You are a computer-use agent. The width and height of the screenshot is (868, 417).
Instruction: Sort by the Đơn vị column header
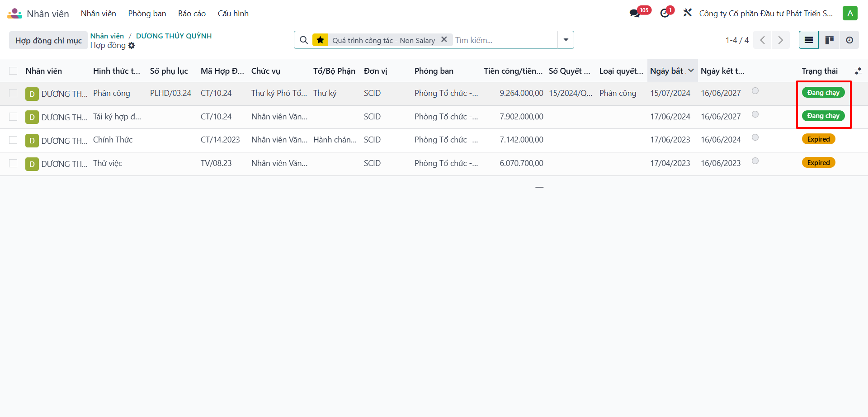click(376, 71)
